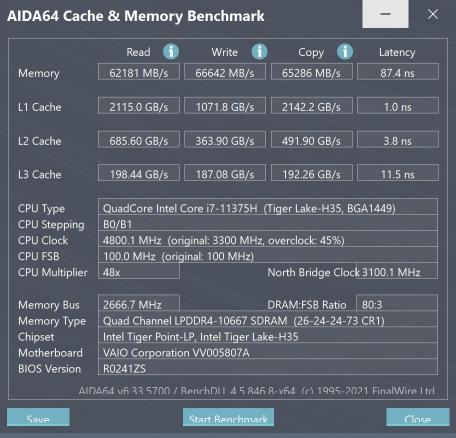Click the L3 Cache Latency 11.5 ns box
This screenshot has width=456, height=438.
coord(398,173)
